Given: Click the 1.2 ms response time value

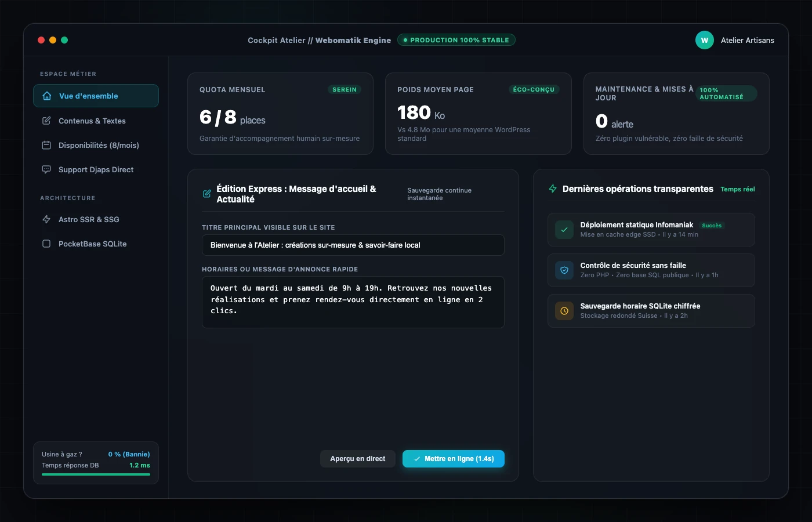Looking at the screenshot, I should 140,465.
